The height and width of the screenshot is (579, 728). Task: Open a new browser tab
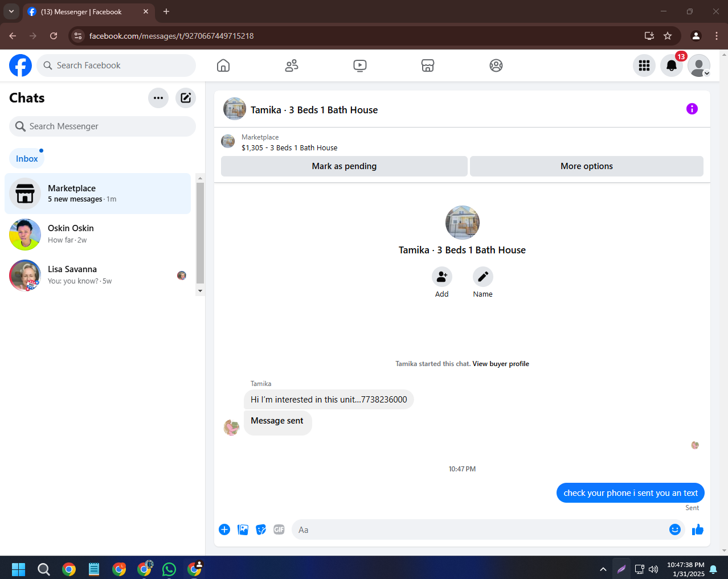pos(166,11)
